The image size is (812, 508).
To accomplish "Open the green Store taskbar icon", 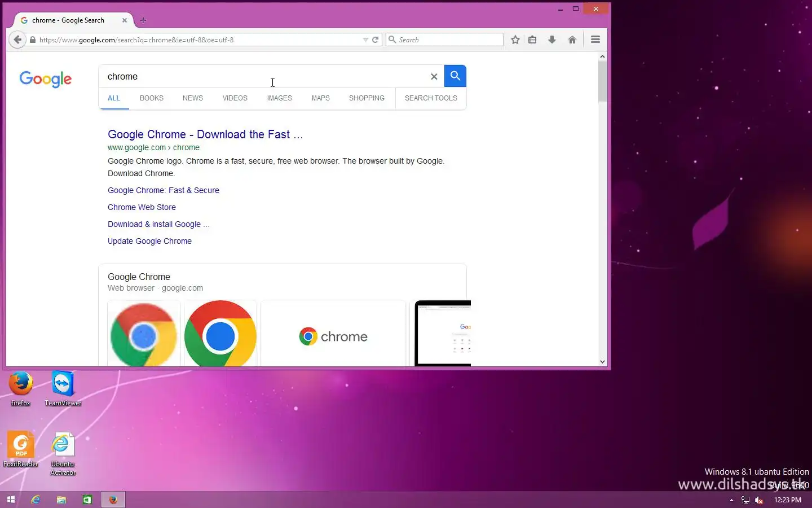I will coord(87,500).
